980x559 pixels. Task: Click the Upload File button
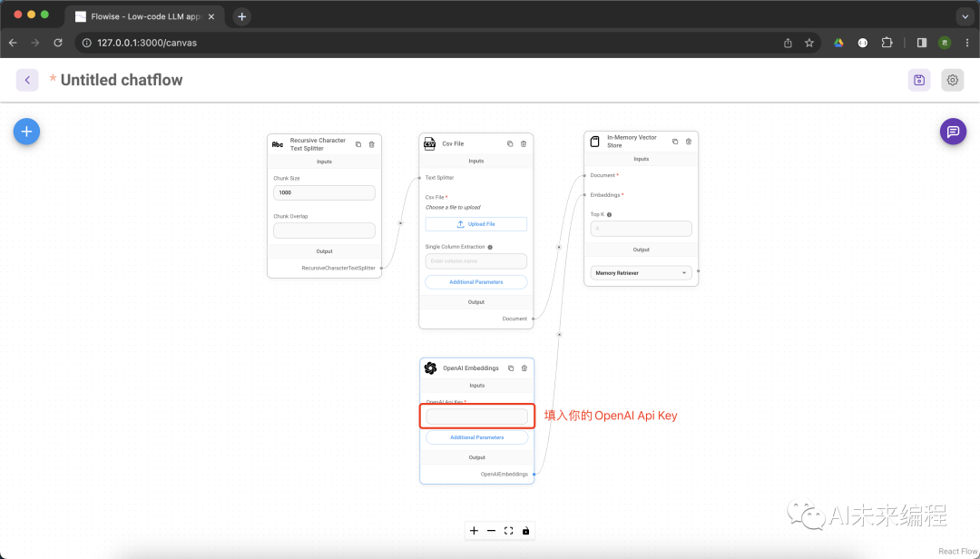476,224
